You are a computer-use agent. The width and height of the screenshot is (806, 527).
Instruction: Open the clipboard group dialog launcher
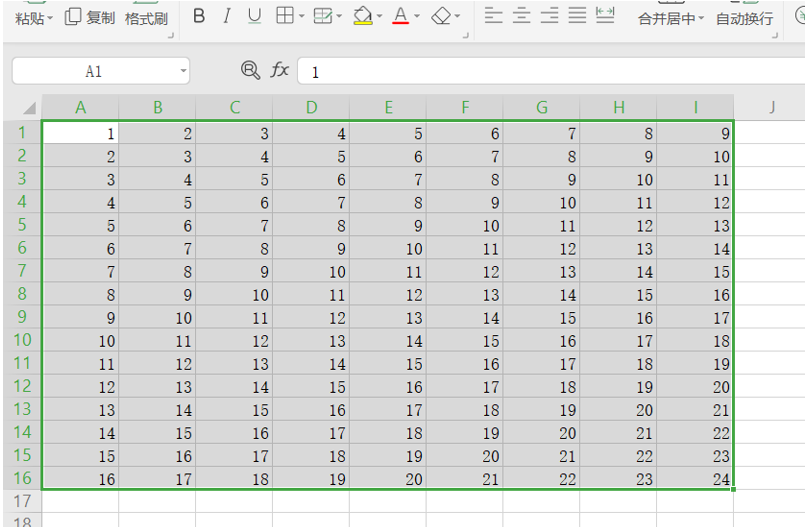click(171, 35)
